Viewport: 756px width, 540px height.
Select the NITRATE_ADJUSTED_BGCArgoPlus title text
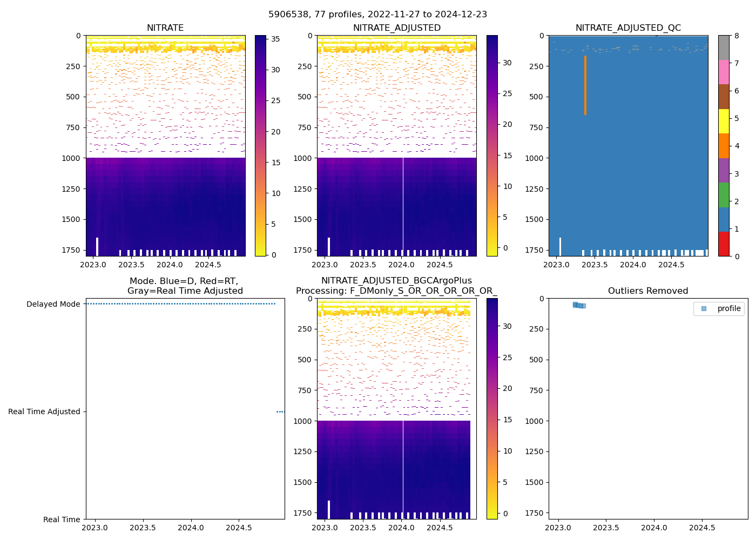(x=396, y=281)
